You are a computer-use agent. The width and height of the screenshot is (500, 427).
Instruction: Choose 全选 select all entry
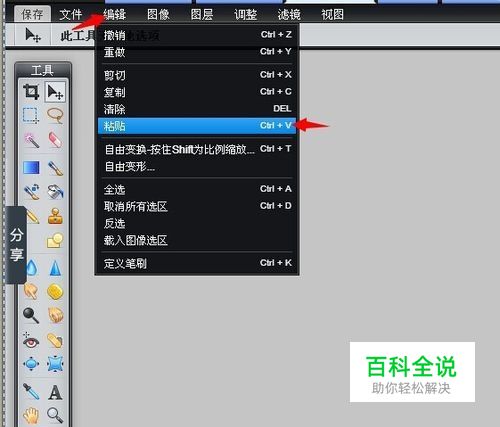pos(197,189)
